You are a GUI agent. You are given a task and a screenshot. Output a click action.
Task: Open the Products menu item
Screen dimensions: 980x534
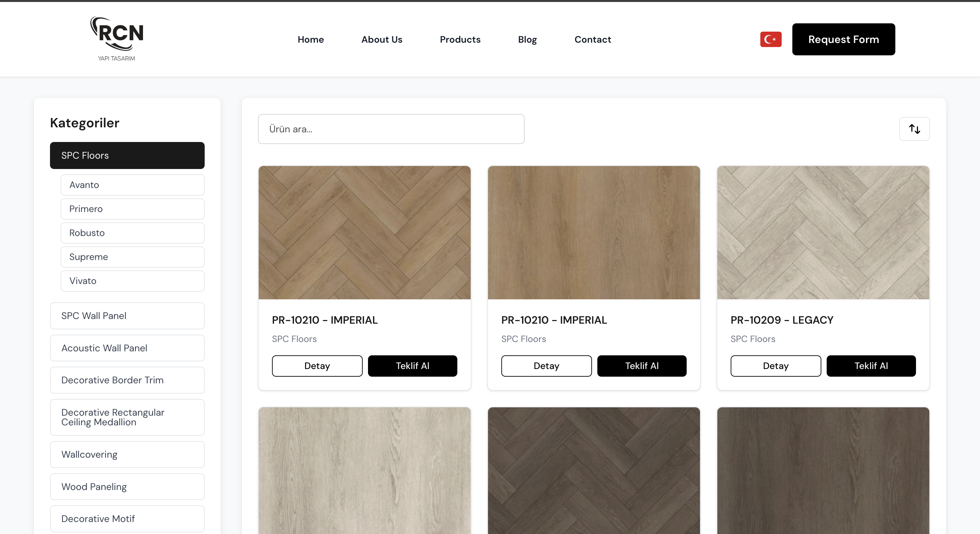point(460,39)
